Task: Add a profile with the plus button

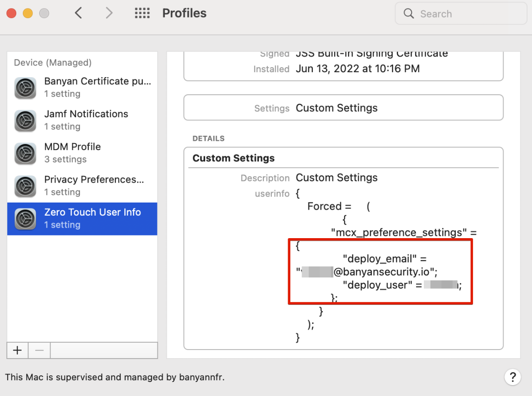Action: pos(18,350)
